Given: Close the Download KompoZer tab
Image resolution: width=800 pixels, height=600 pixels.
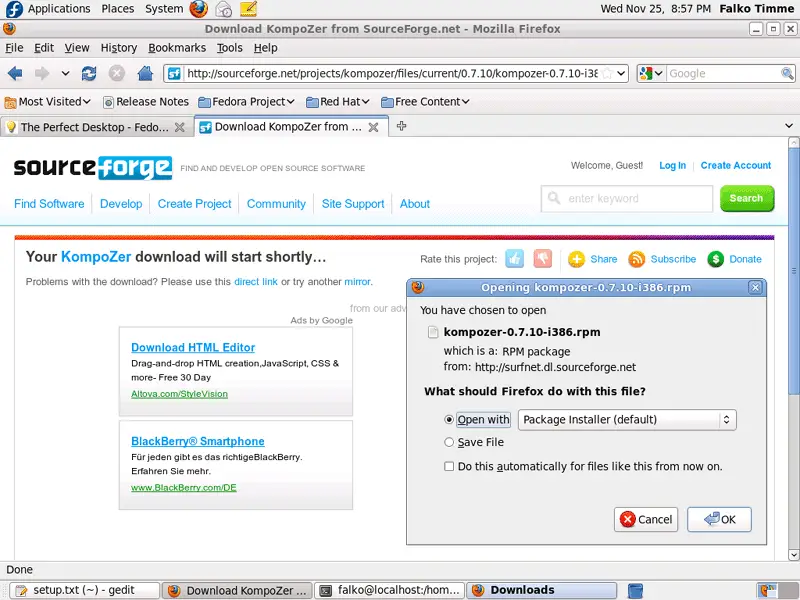Looking at the screenshot, I should point(373,127).
